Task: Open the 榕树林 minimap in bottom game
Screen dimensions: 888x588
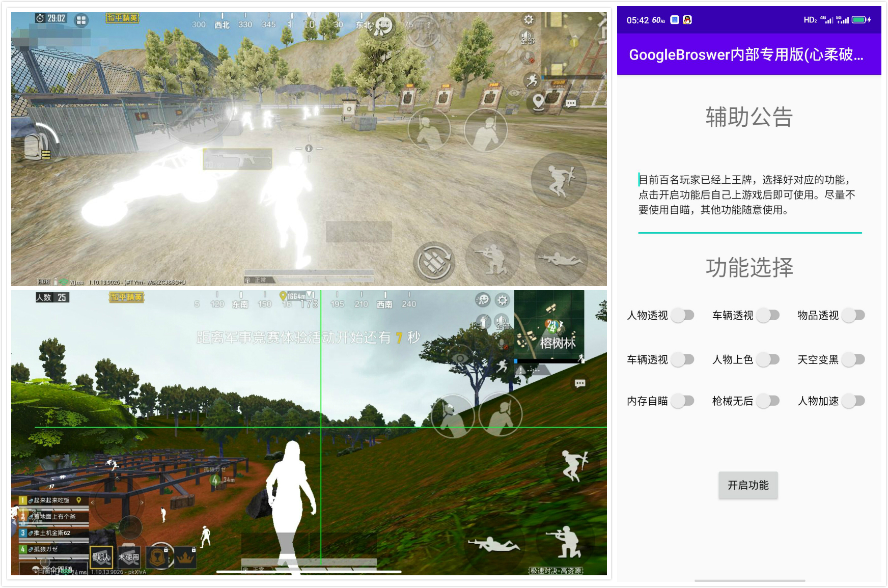Action: pos(549,326)
